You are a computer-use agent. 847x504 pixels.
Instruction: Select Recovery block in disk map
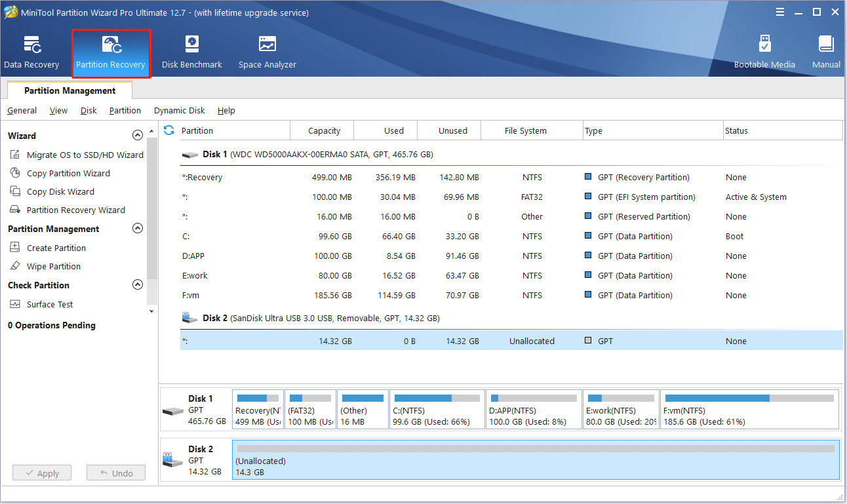coord(258,410)
